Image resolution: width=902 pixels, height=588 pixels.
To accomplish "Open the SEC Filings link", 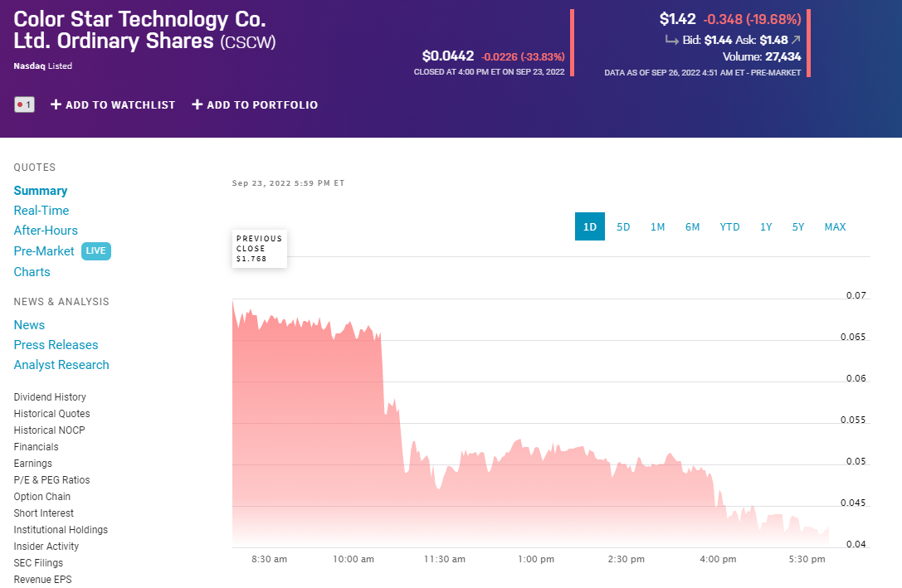I will click(37, 562).
